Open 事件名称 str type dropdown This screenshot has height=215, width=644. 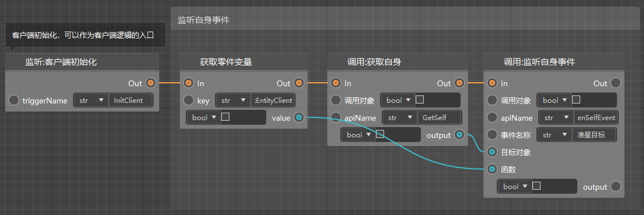554,135
